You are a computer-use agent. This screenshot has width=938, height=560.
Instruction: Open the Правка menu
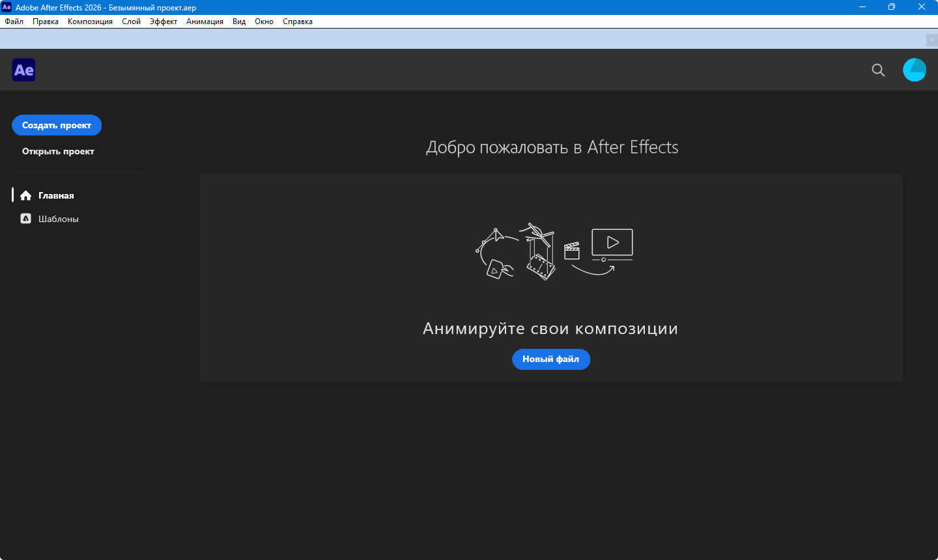[46, 21]
